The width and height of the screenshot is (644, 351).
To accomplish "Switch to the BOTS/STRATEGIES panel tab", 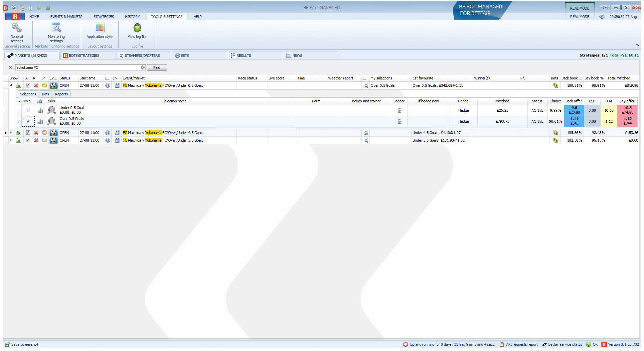I will [x=88, y=56].
